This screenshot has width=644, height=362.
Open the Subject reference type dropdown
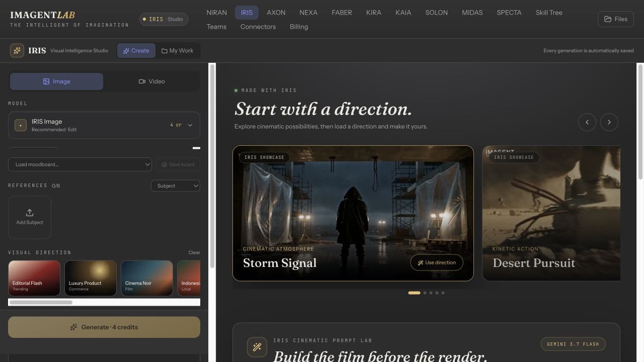(x=176, y=186)
